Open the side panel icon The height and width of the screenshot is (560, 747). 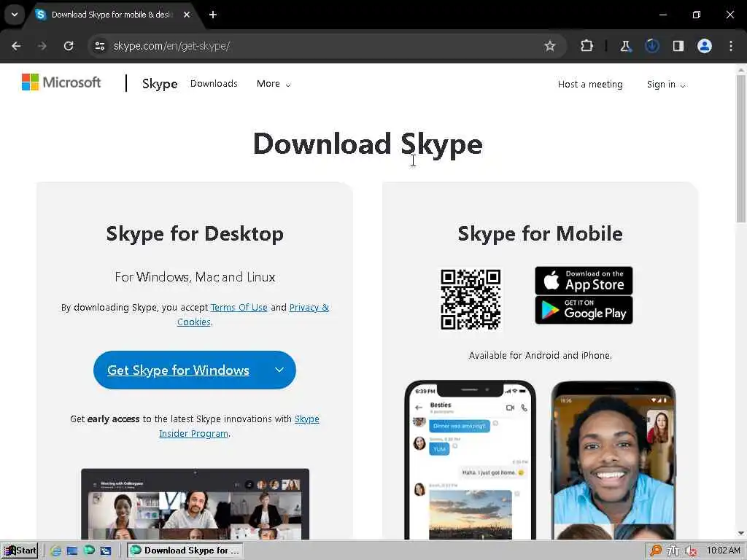(x=678, y=46)
